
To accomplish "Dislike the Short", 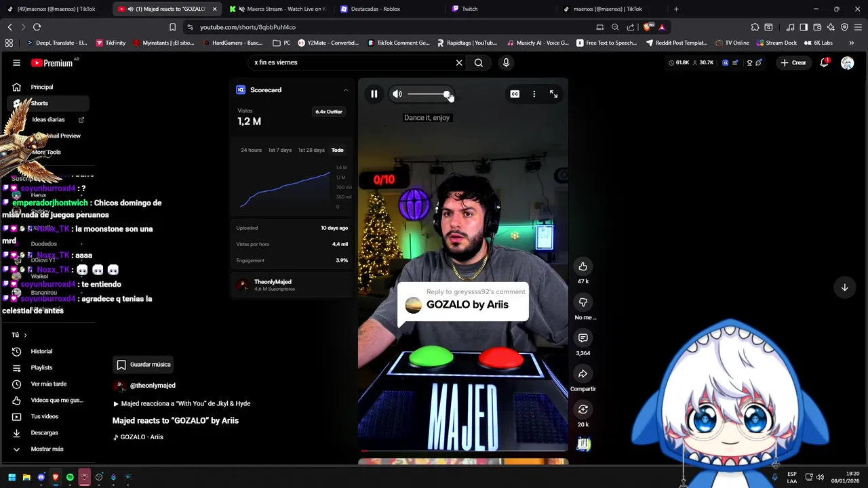I will pyautogui.click(x=583, y=302).
